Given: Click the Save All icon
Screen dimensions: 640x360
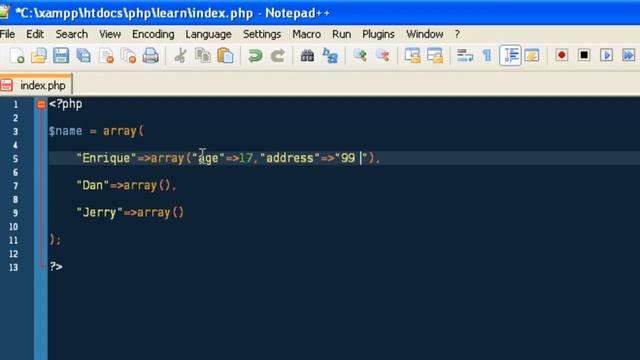Looking at the screenshot, I should (84, 56).
